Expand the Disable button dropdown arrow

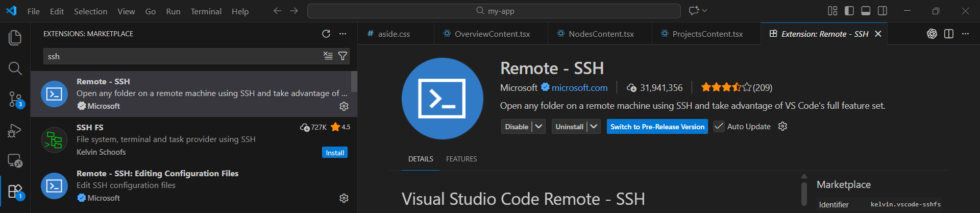538,127
